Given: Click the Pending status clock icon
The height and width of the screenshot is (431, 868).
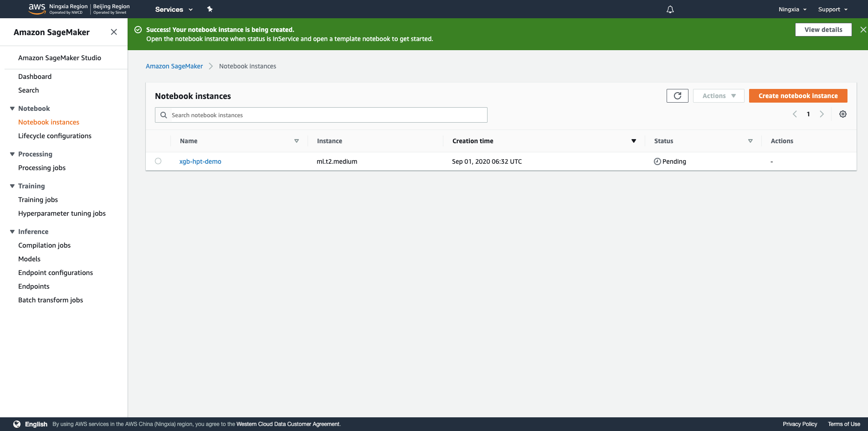Looking at the screenshot, I should pyautogui.click(x=657, y=161).
